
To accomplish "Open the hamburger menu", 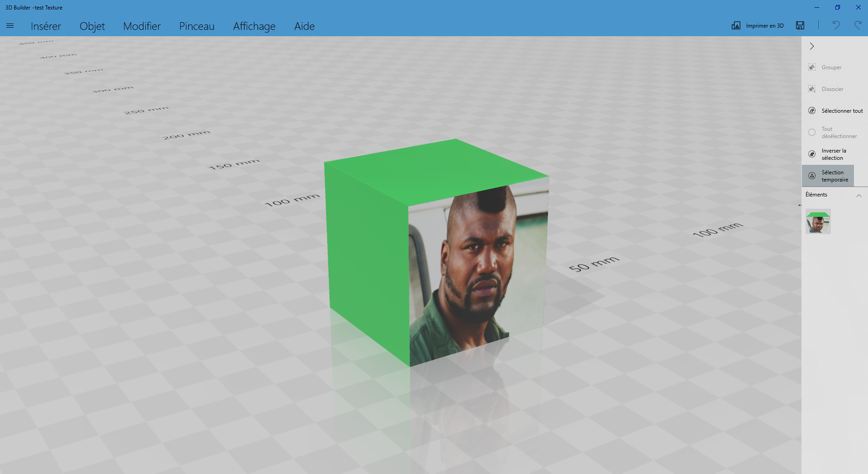I will click(x=10, y=26).
